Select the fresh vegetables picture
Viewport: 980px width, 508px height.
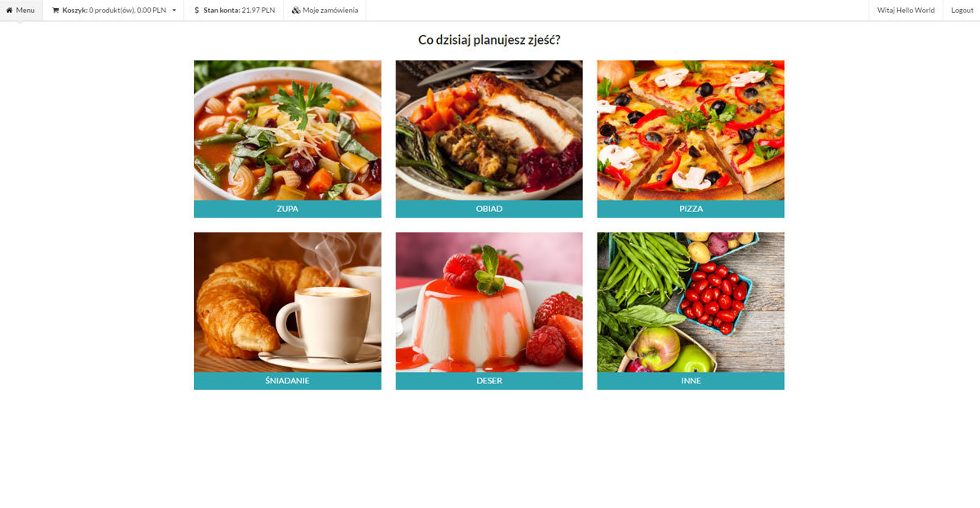tap(691, 303)
